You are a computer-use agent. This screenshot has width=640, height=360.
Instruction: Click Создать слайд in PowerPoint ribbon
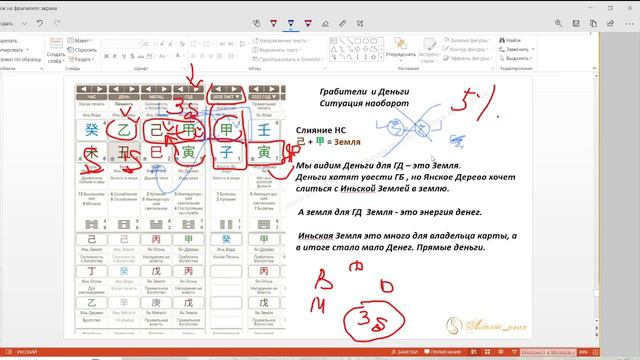(56, 50)
